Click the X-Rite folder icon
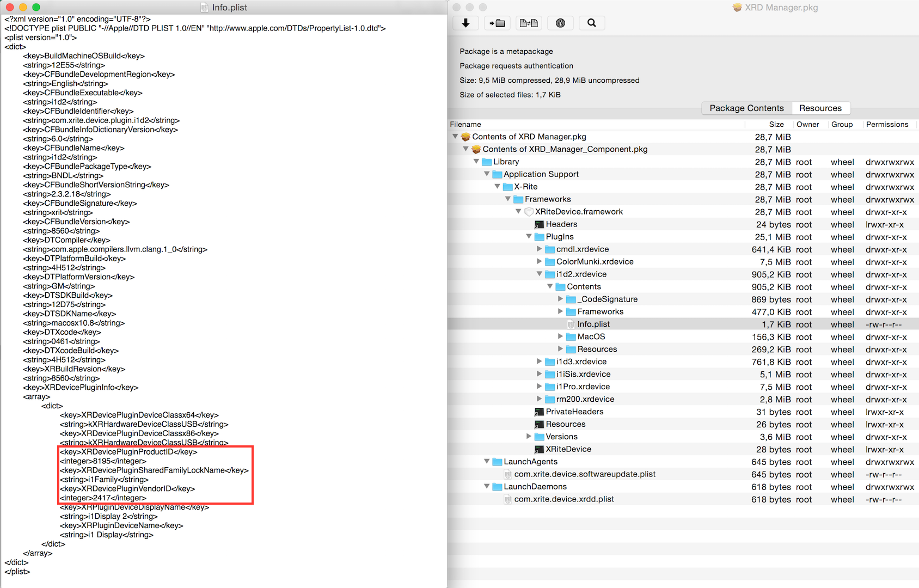 508,187
